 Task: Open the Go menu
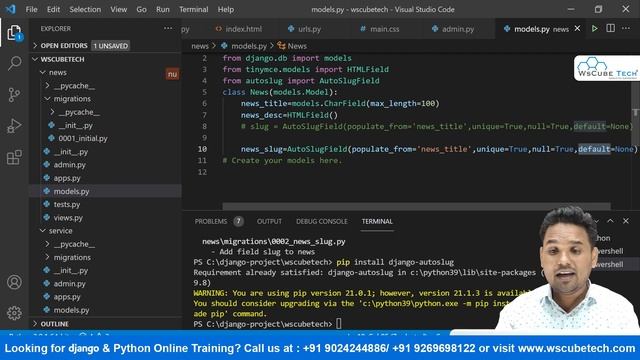click(x=141, y=9)
